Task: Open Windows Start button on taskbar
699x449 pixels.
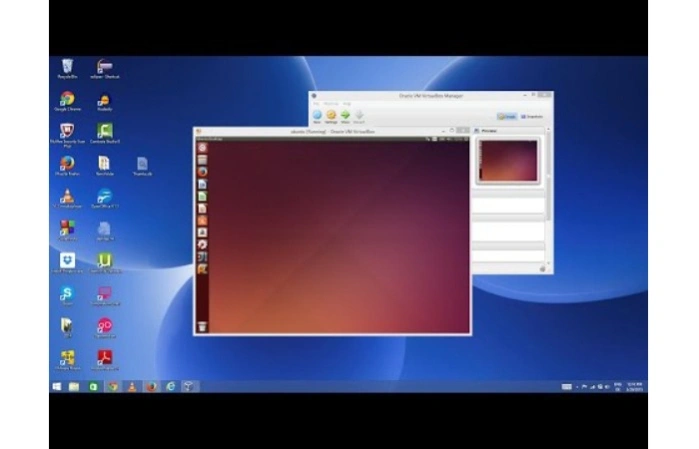Action: (x=57, y=387)
